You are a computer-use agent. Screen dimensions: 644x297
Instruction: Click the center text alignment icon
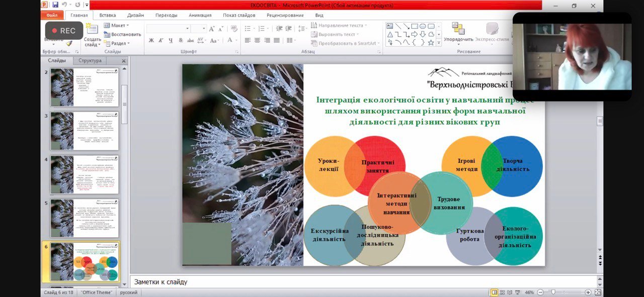(257, 40)
